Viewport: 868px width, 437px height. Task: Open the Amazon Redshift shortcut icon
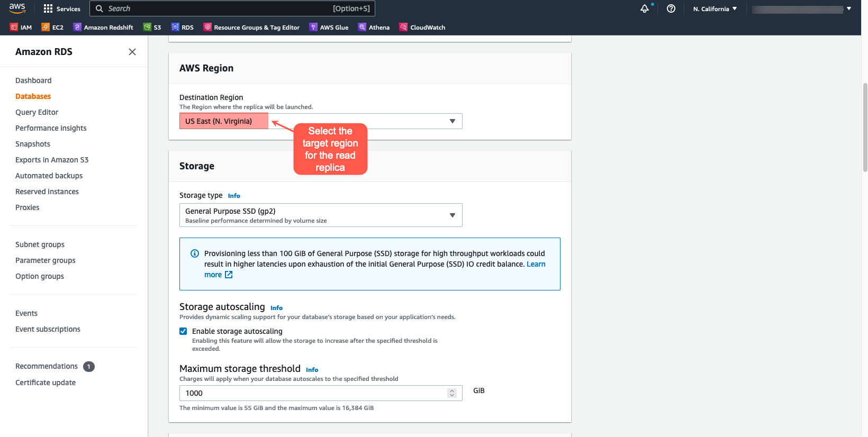pos(77,27)
